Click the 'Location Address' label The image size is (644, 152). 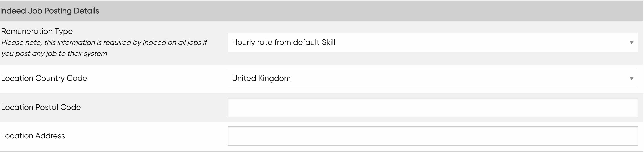pyautogui.click(x=33, y=136)
